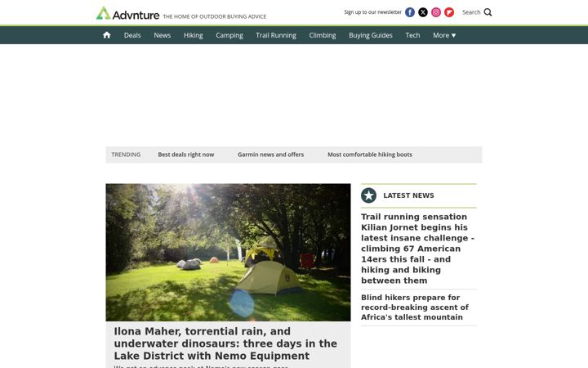588x368 pixels.
Task: Open the Instagram social icon
Action: tap(436, 12)
